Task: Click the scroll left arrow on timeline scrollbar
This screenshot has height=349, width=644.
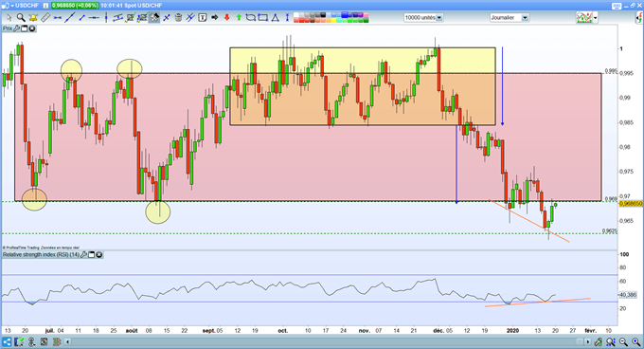Action: [68, 341]
